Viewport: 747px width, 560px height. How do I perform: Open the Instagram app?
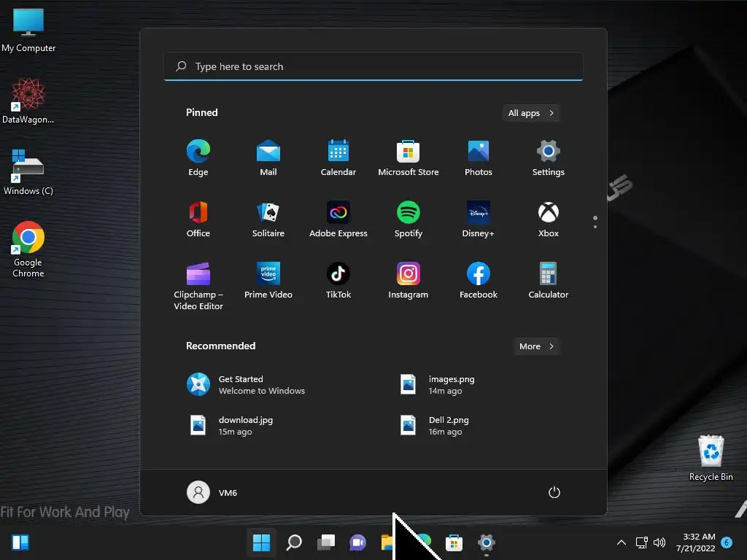[x=409, y=281]
